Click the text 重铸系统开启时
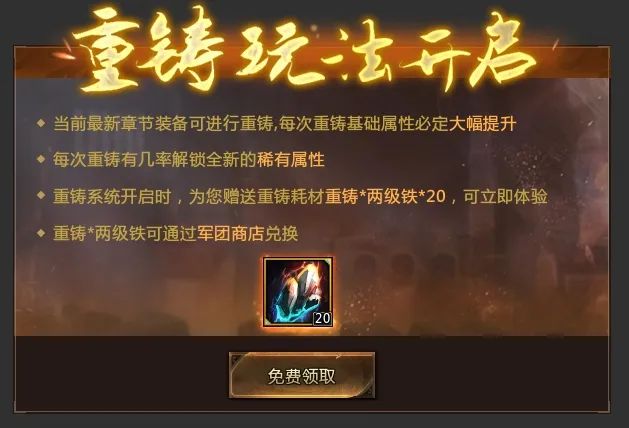This screenshot has height=428, width=629. pyautogui.click(x=112, y=197)
